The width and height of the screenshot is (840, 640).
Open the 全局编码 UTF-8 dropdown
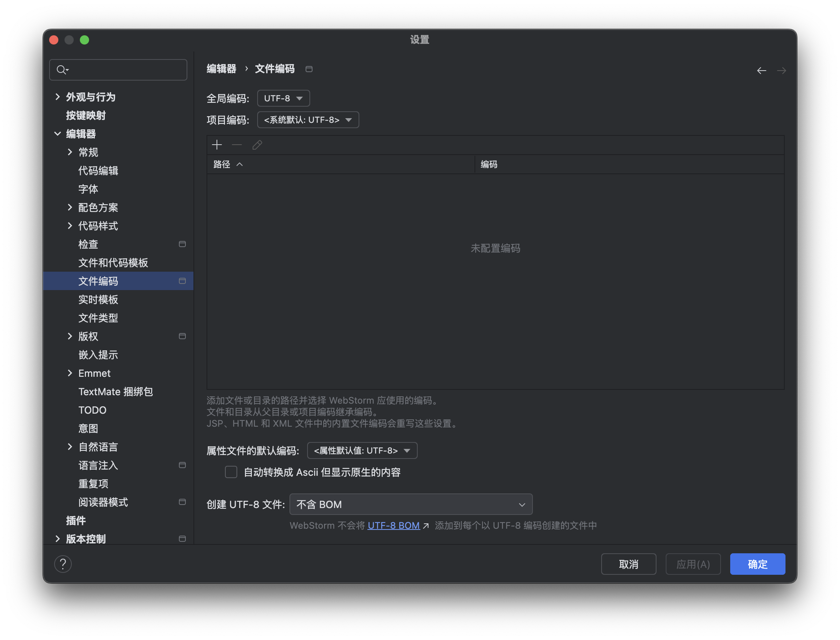coord(283,98)
